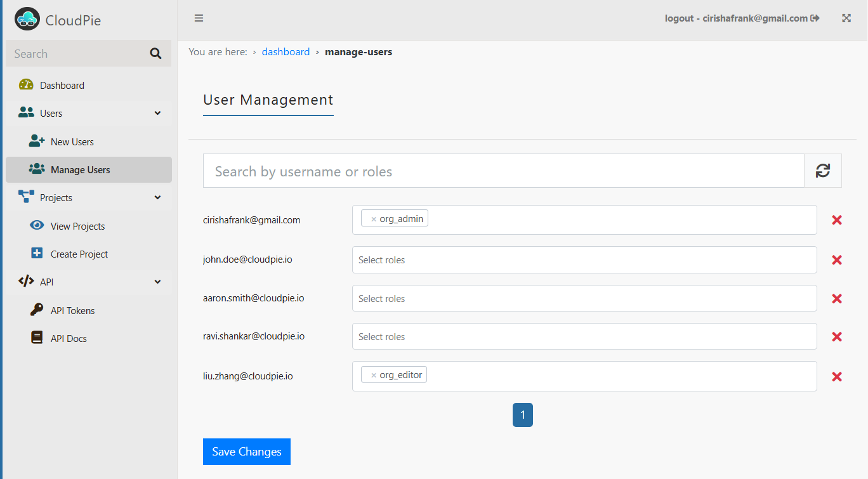Click page 1 pagination button
Viewport: 868px width, 479px height.
click(x=523, y=415)
